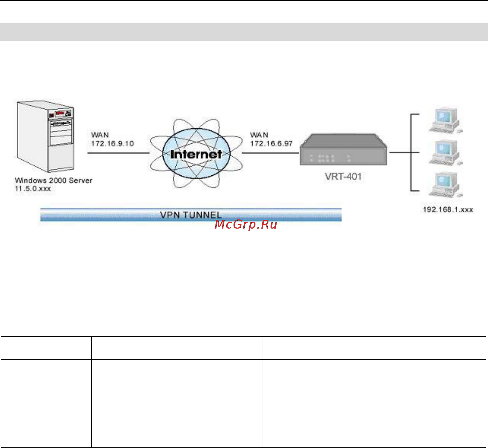Click the "11.5.0.xxx" subnet text
The height and width of the screenshot is (448, 488).
coord(33,189)
